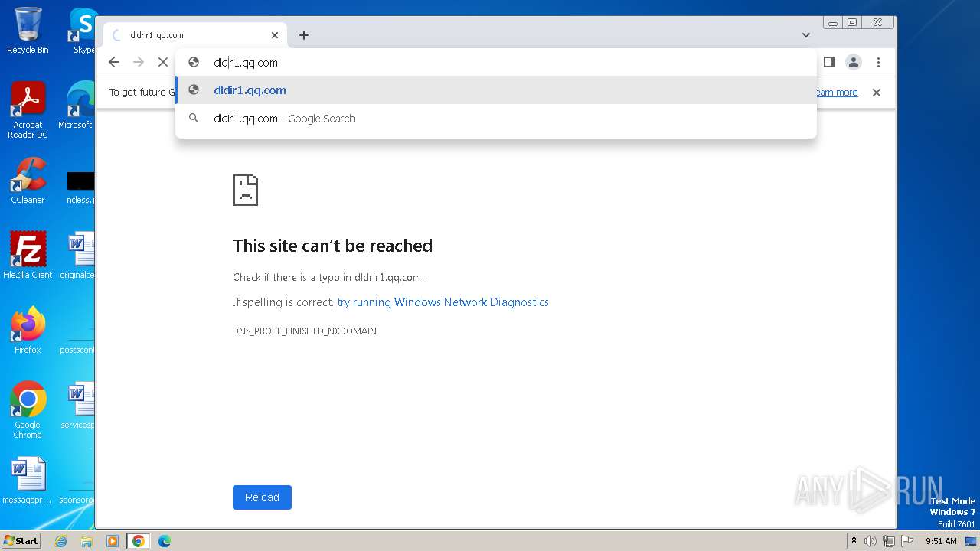Open Windows Media Player taskbar icon
Image resolution: width=980 pixels, height=551 pixels.
(x=113, y=541)
